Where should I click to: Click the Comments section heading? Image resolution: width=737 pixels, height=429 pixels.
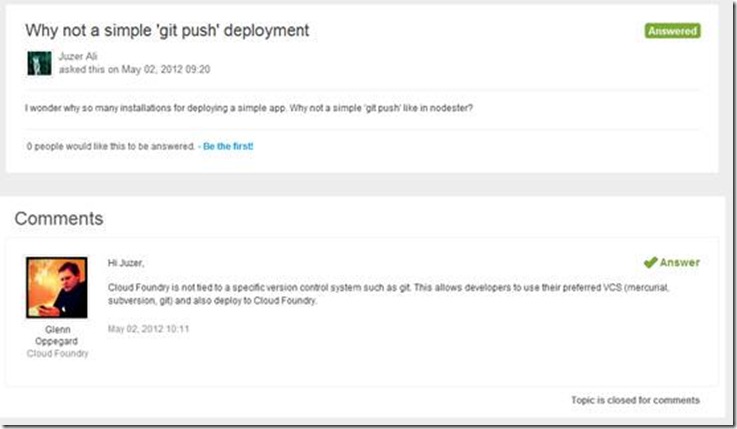click(x=59, y=218)
